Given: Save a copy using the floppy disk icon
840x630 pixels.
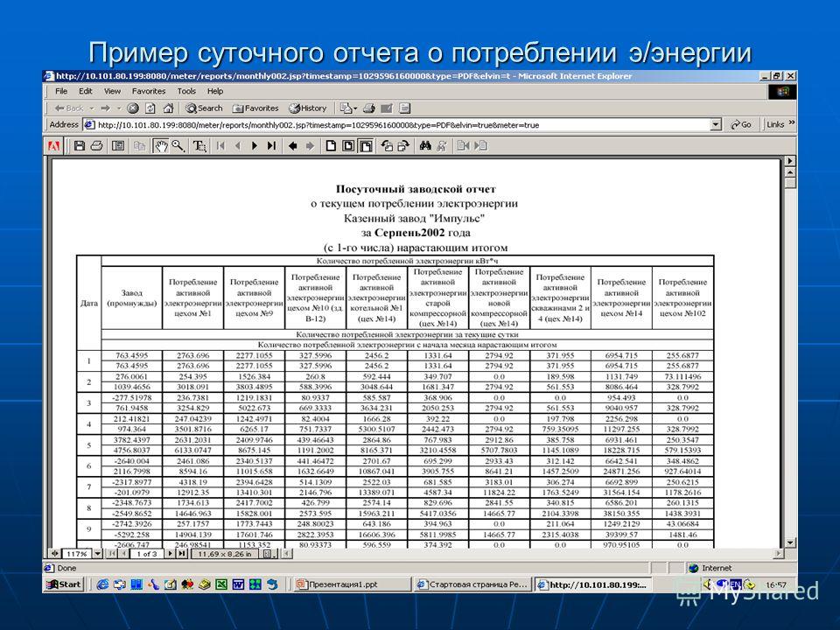Looking at the screenshot, I should (x=80, y=146).
